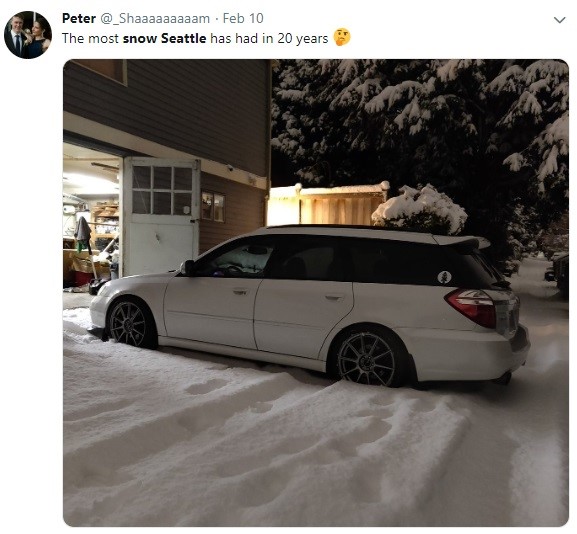This screenshot has width=577, height=534.
Task: Click the thinking face emoji
Action: (x=342, y=38)
